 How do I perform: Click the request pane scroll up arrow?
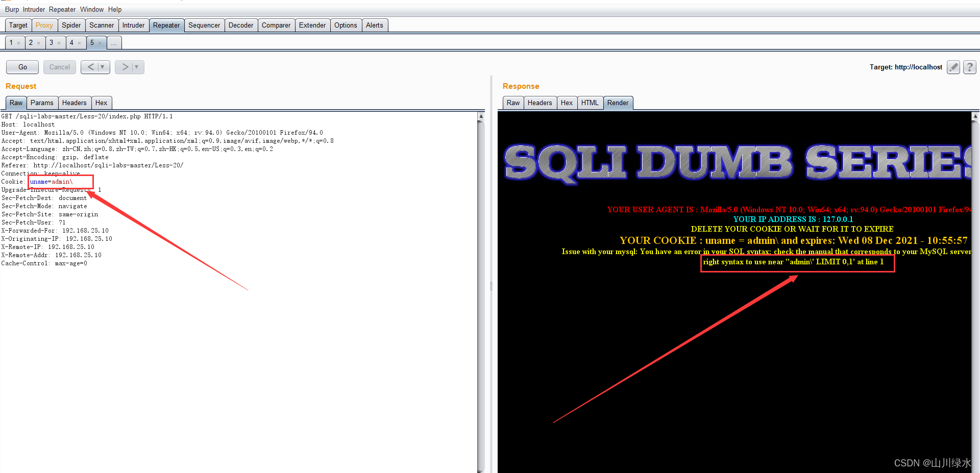click(x=481, y=116)
